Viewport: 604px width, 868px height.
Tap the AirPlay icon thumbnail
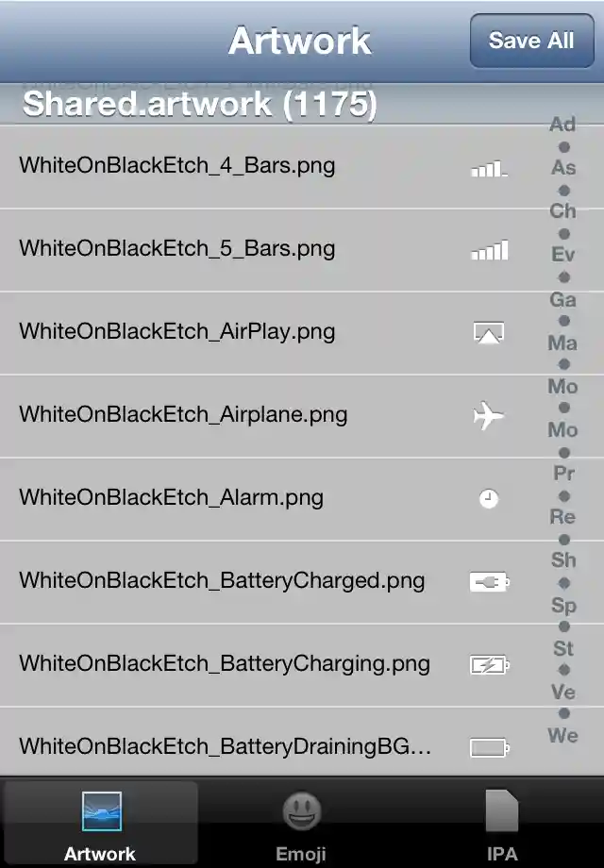[x=488, y=332]
